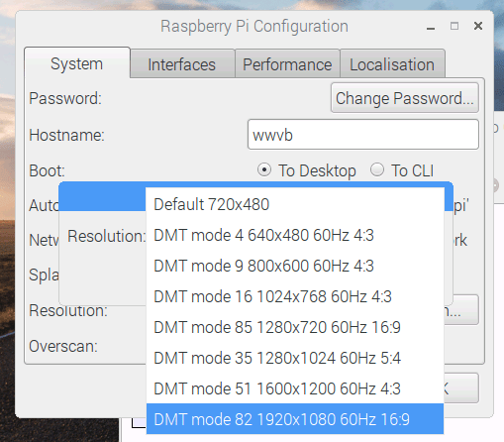Maximize the Raspberry Pi Configuration window
Screen dimensions: 504x442
454,26
